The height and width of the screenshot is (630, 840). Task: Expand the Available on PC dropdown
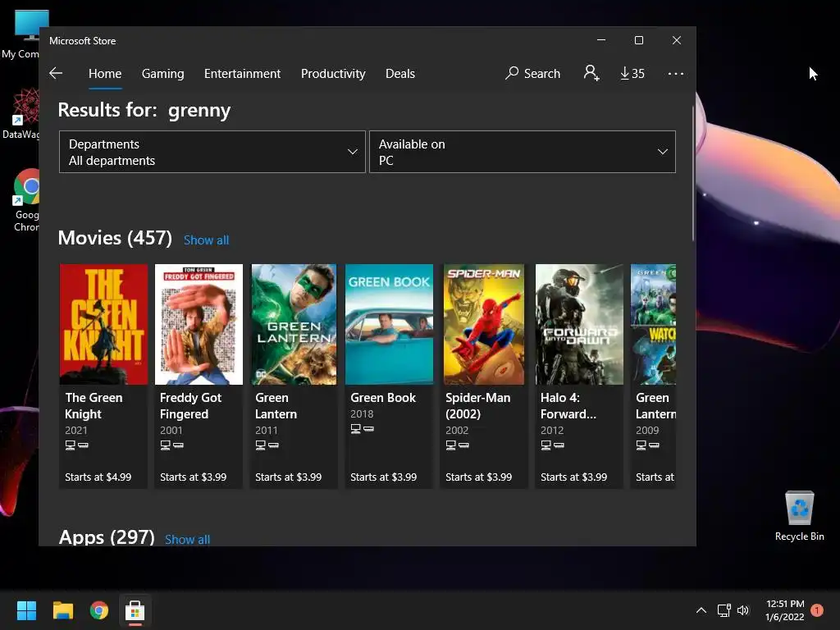(x=523, y=152)
